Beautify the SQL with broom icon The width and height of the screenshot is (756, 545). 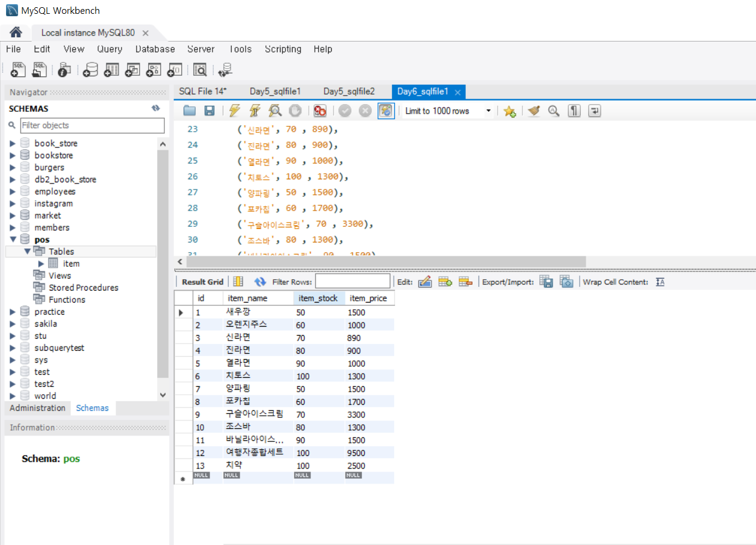[x=534, y=111]
